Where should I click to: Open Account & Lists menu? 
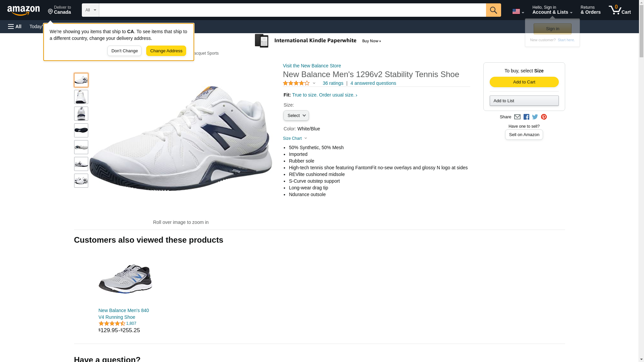tap(552, 10)
